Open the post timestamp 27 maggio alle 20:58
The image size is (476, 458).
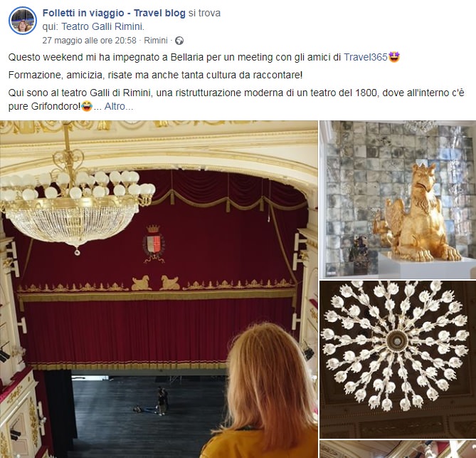(89, 41)
